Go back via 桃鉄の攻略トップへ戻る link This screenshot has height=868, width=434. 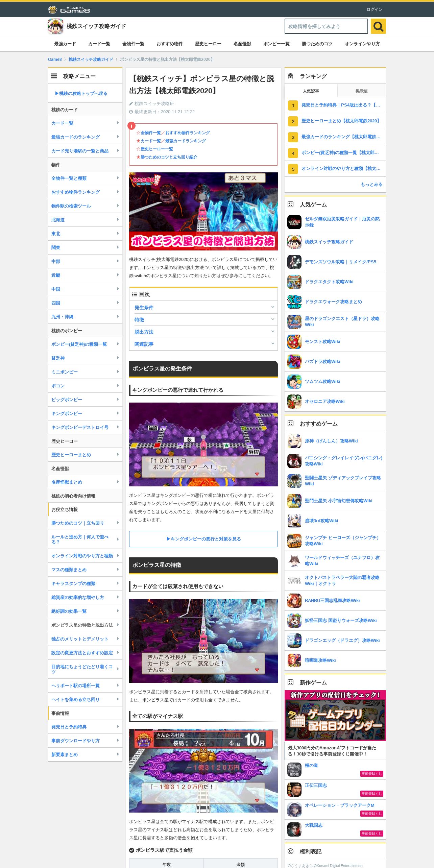81,93
